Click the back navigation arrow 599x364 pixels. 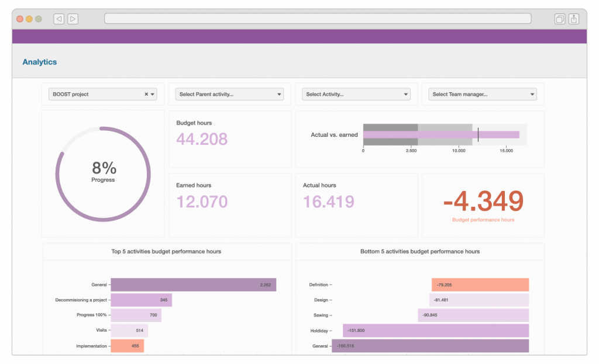58,18
